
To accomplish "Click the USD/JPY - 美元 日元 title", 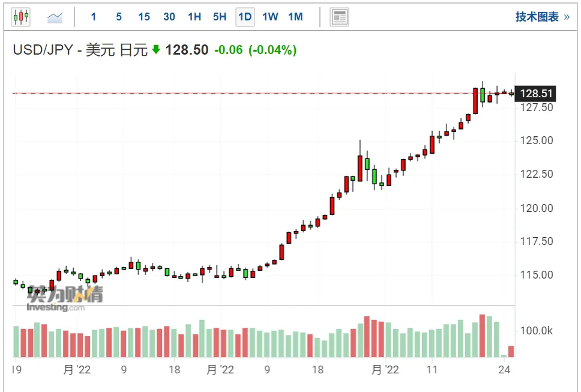I will (x=80, y=50).
